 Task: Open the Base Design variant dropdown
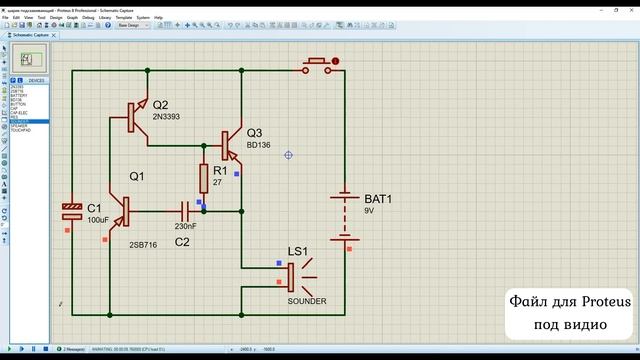133,25
